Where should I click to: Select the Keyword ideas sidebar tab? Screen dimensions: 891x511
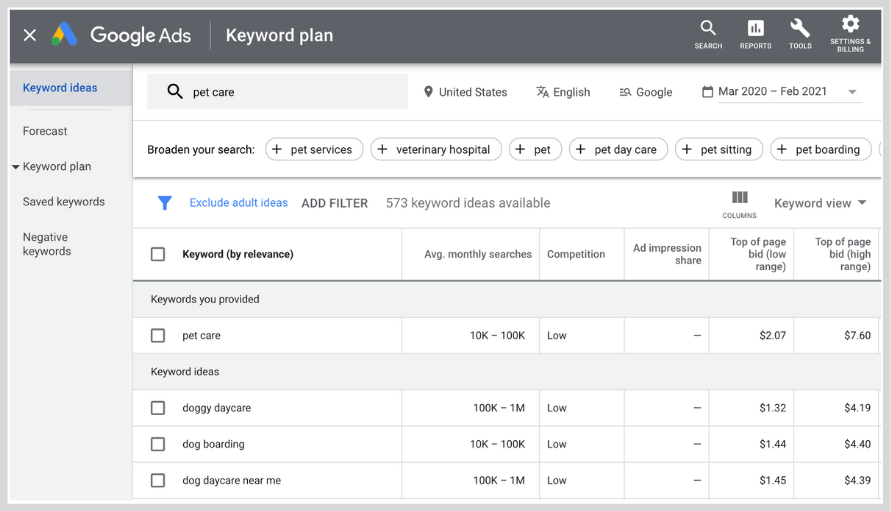(x=70, y=88)
